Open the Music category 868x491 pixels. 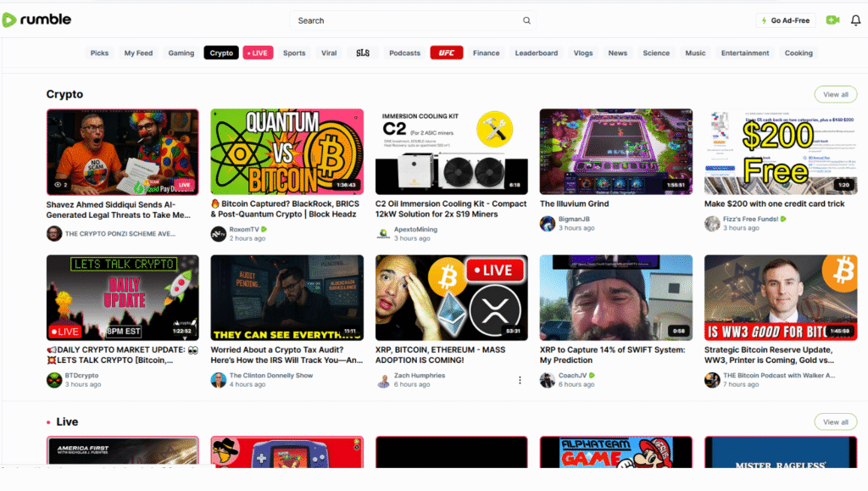pos(695,53)
